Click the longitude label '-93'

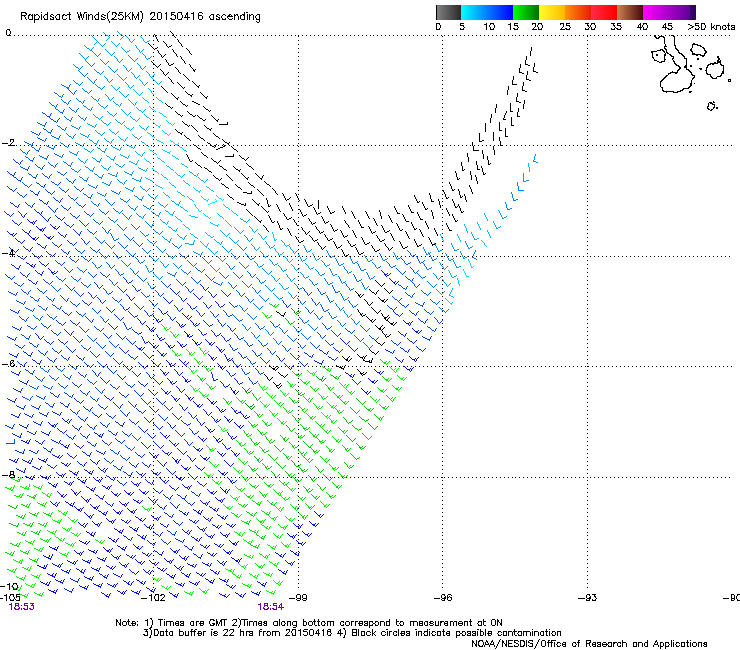pos(587,598)
